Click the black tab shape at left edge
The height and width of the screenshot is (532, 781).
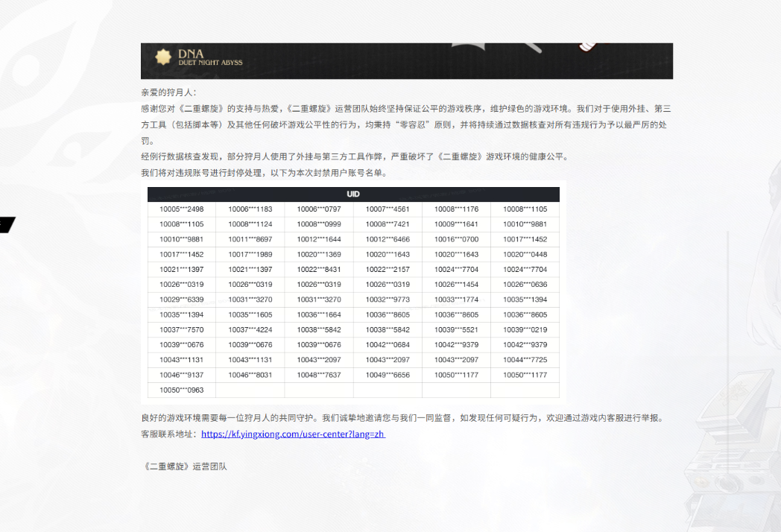point(7,224)
